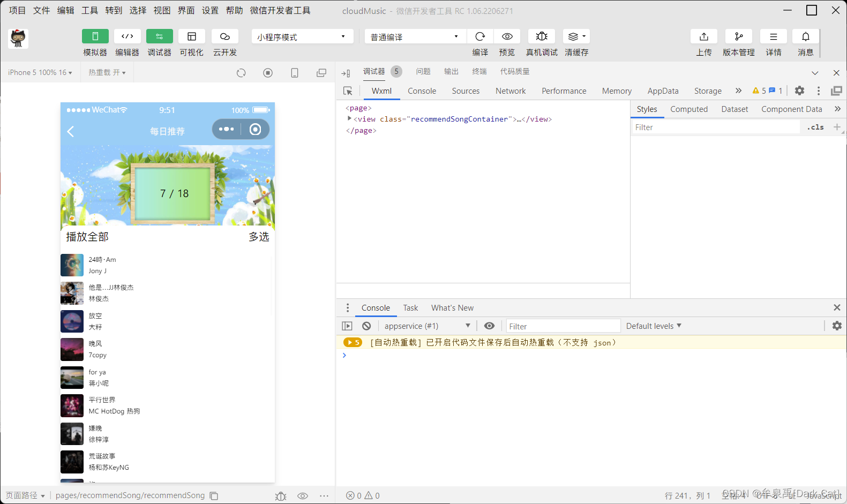
Task: Open the 页面路径 page path dropdown
Action: (25, 495)
